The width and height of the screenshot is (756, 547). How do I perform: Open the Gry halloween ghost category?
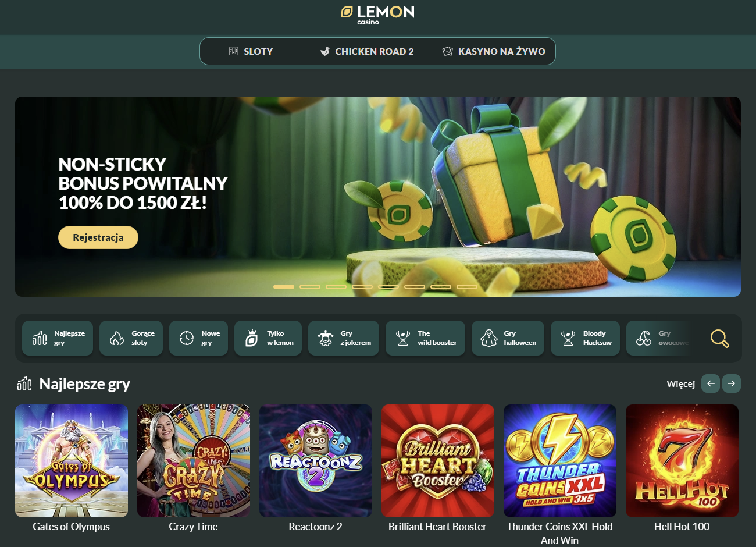pos(508,338)
